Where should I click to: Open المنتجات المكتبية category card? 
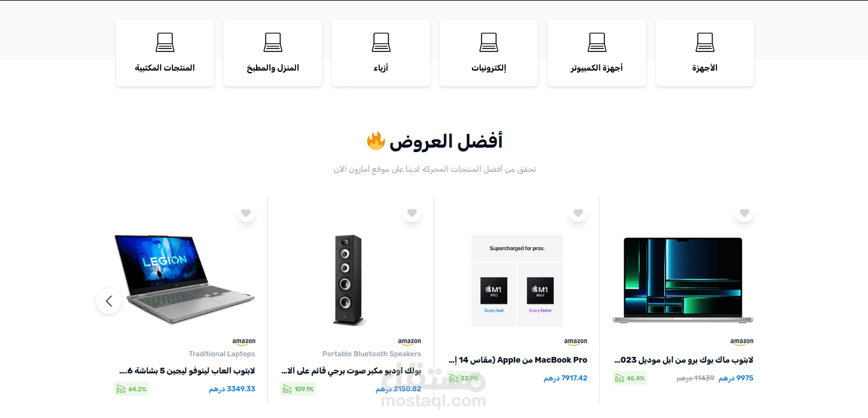coord(165,53)
